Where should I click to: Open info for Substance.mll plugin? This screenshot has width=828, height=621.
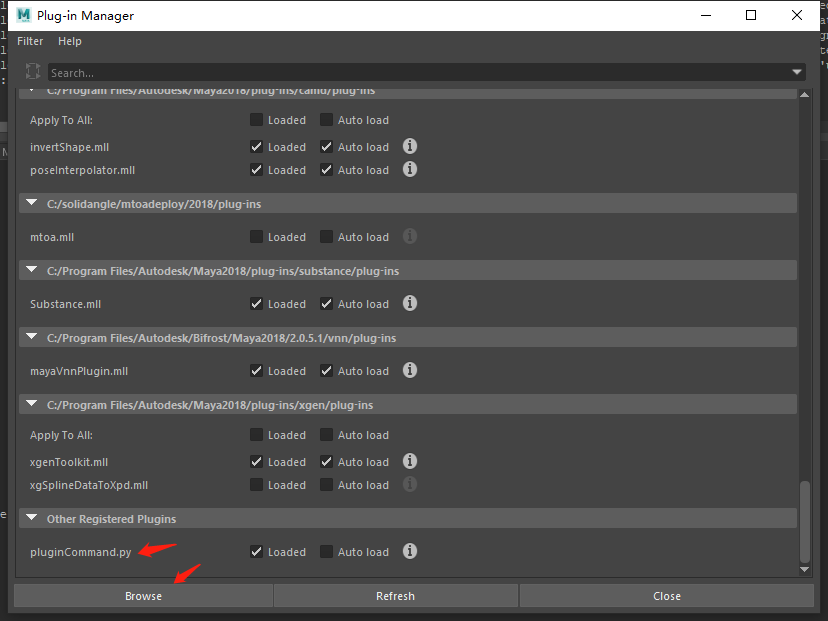(410, 304)
